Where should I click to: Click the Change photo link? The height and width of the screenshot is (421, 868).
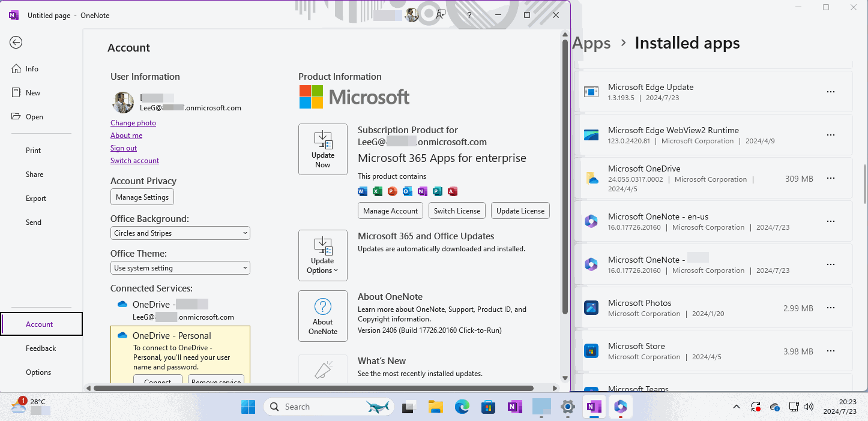click(133, 123)
